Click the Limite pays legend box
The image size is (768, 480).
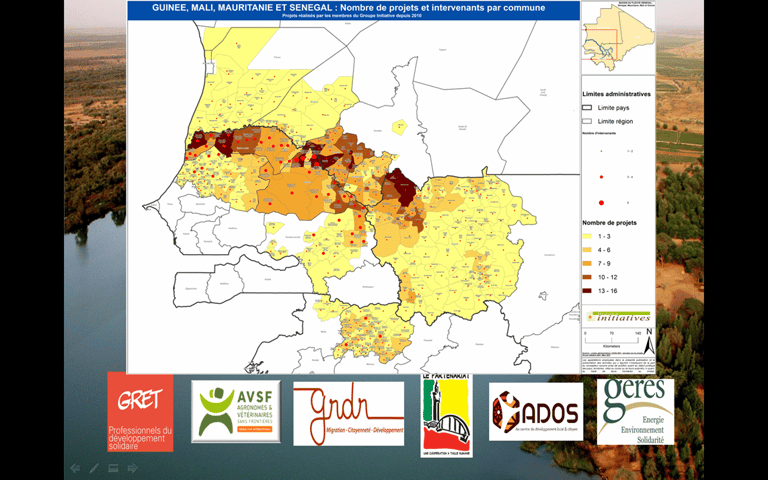pos(587,107)
